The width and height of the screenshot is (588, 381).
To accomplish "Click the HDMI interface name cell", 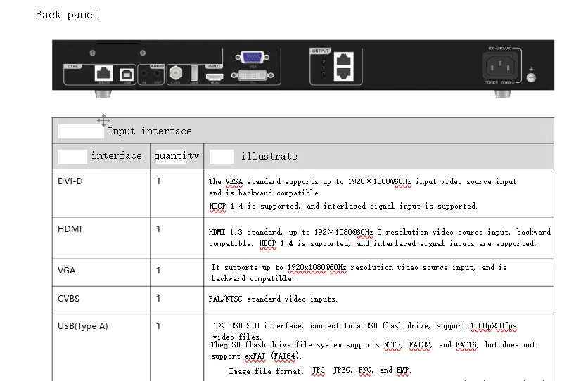I will click(101, 238).
